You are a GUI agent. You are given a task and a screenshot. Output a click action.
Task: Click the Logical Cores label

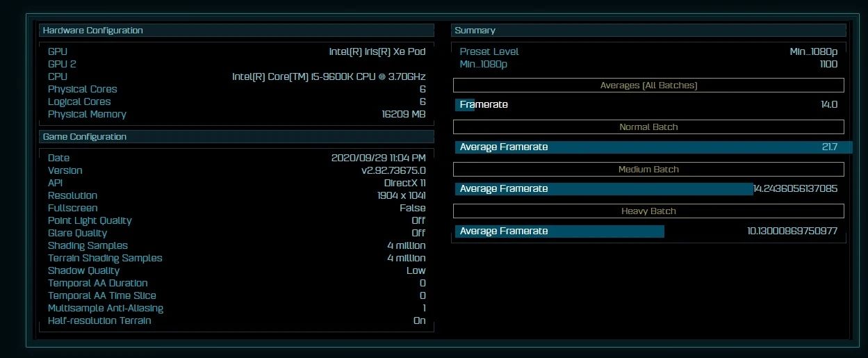[79, 101]
